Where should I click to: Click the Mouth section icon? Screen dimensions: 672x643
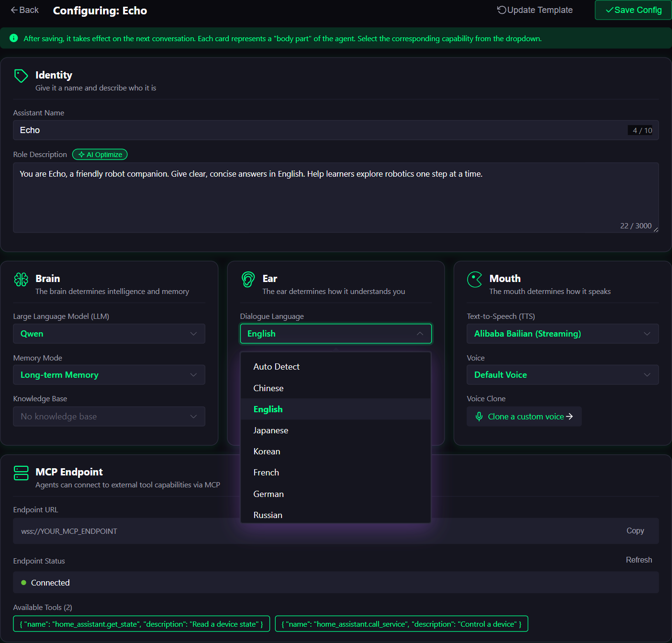click(474, 279)
